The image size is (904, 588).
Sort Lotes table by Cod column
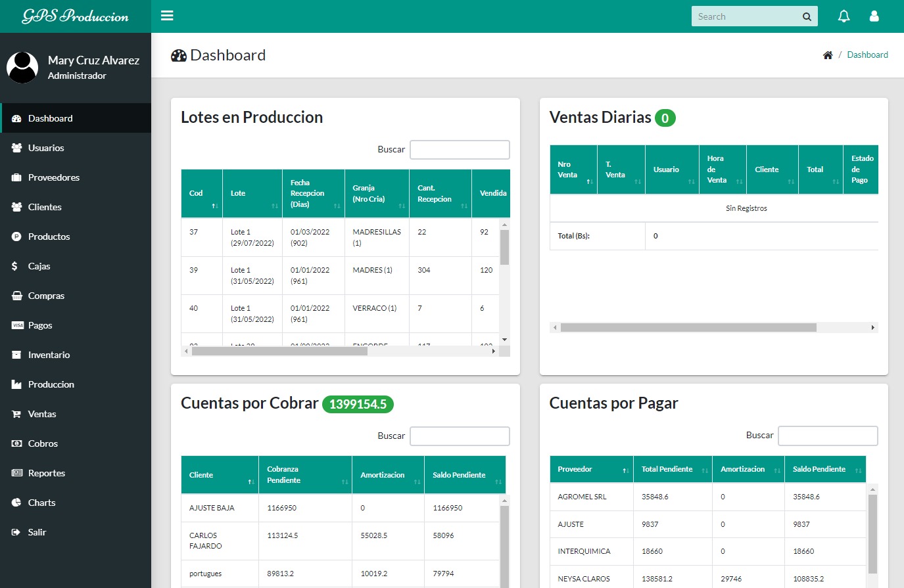202,194
